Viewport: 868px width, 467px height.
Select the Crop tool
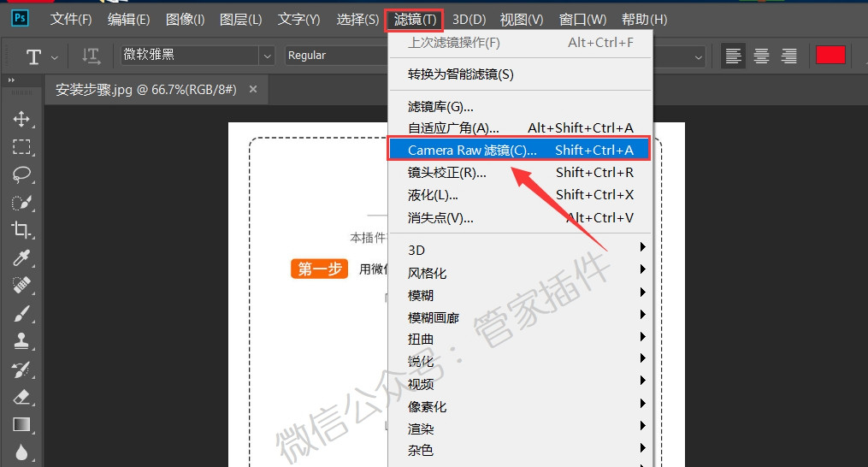[21, 230]
